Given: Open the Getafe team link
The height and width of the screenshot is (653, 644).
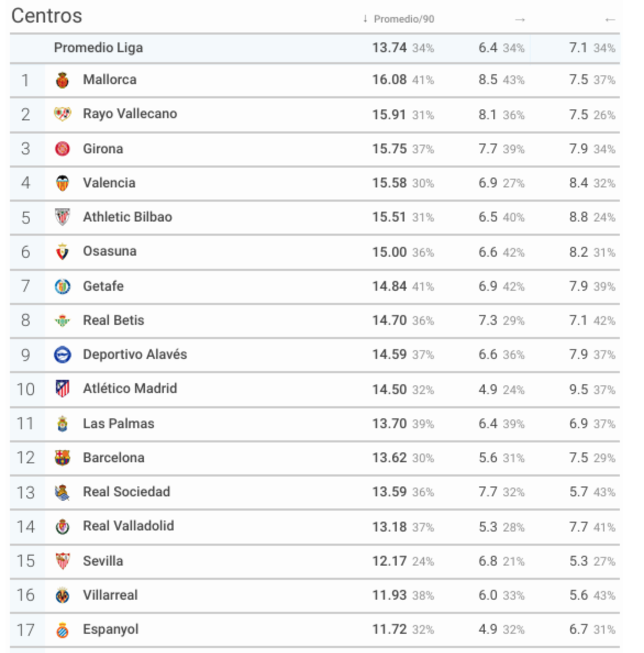Looking at the screenshot, I should tap(103, 286).
